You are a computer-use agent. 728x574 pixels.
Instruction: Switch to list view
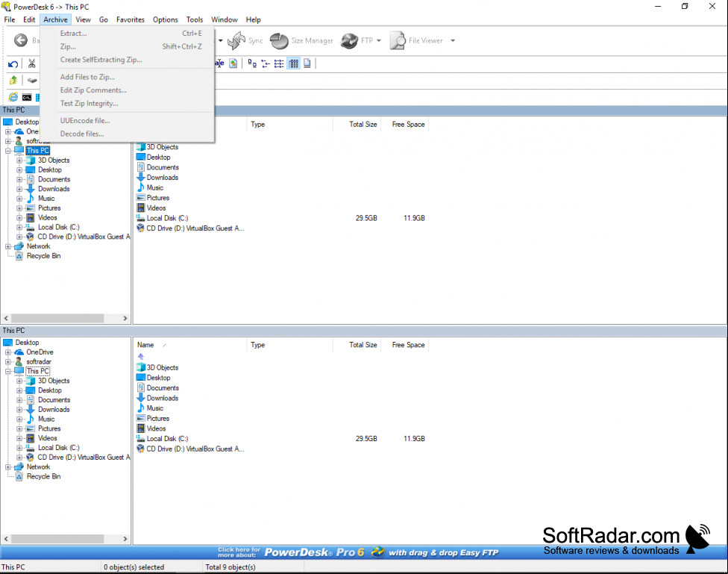point(279,63)
